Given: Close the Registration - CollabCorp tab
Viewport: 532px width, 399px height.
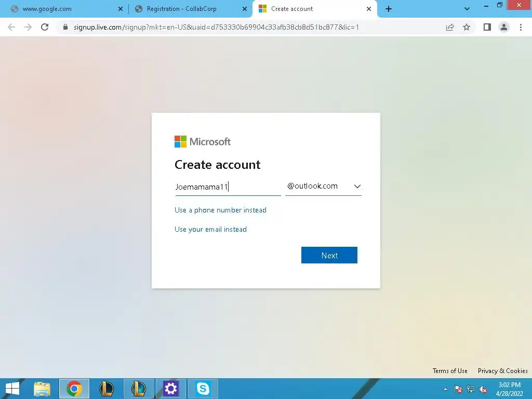Looking at the screenshot, I should (x=245, y=9).
